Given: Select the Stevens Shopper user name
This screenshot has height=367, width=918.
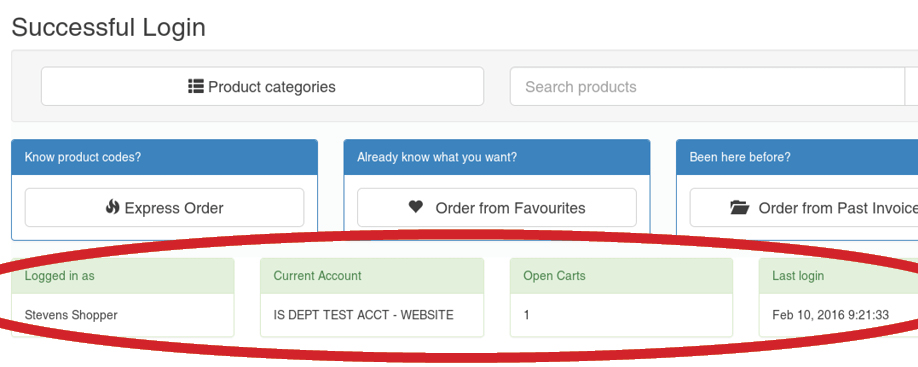Looking at the screenshot, I should (71, 315).
